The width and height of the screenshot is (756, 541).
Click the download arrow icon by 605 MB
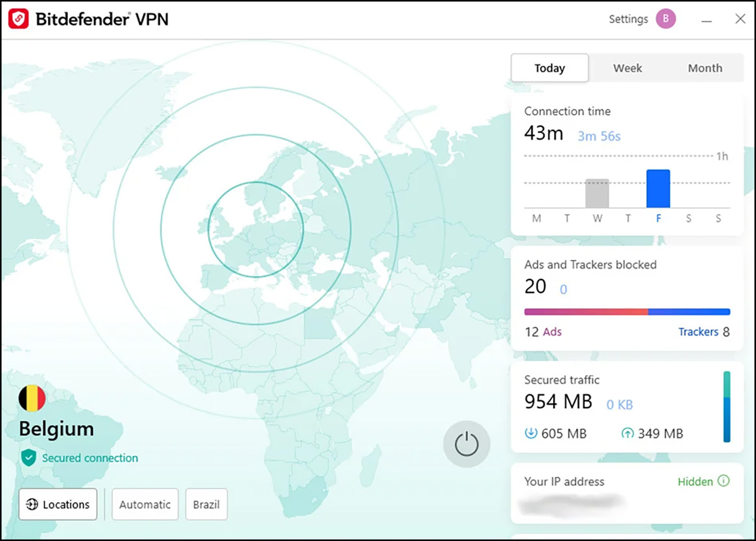point(531,433)
